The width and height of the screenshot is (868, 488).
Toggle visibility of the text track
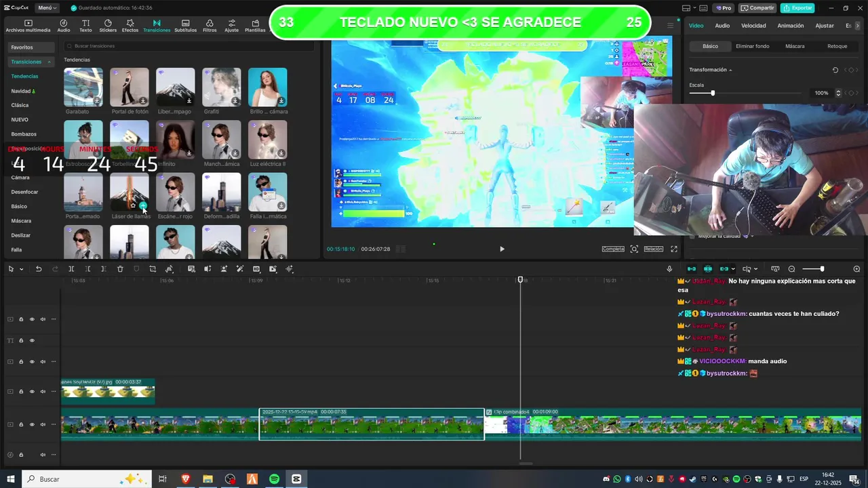32,340
